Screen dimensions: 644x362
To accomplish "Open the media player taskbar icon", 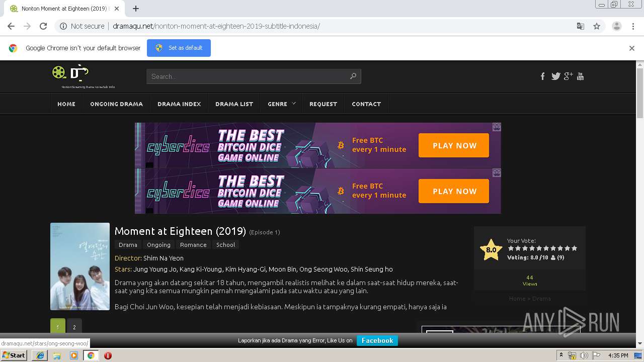I will click(74, 355).
